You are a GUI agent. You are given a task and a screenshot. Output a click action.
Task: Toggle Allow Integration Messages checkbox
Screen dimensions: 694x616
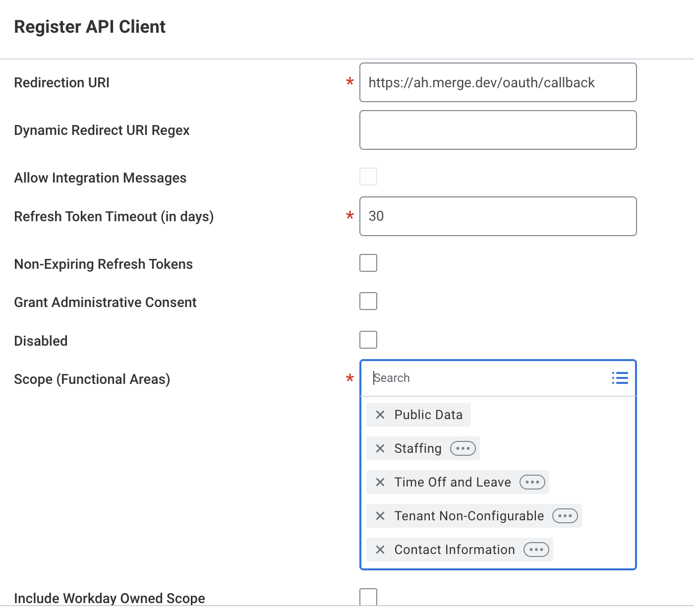(368, 177)
